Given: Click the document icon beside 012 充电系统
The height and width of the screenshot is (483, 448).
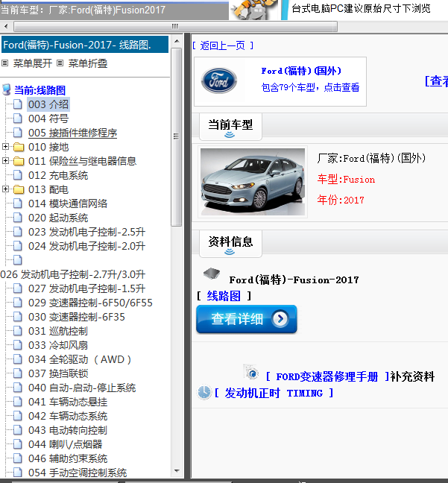Looking at the screenshot, I should 18,175.
